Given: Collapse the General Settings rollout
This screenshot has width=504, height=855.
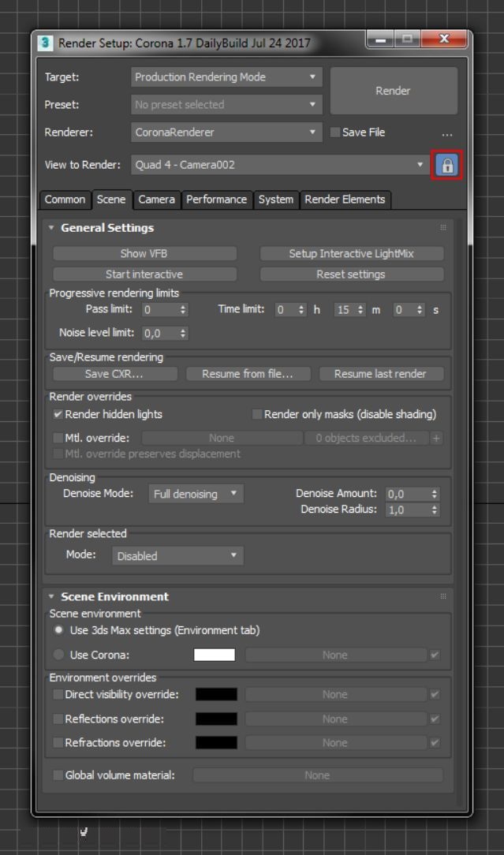Looking at the screenshot, I should coord(51,227).
